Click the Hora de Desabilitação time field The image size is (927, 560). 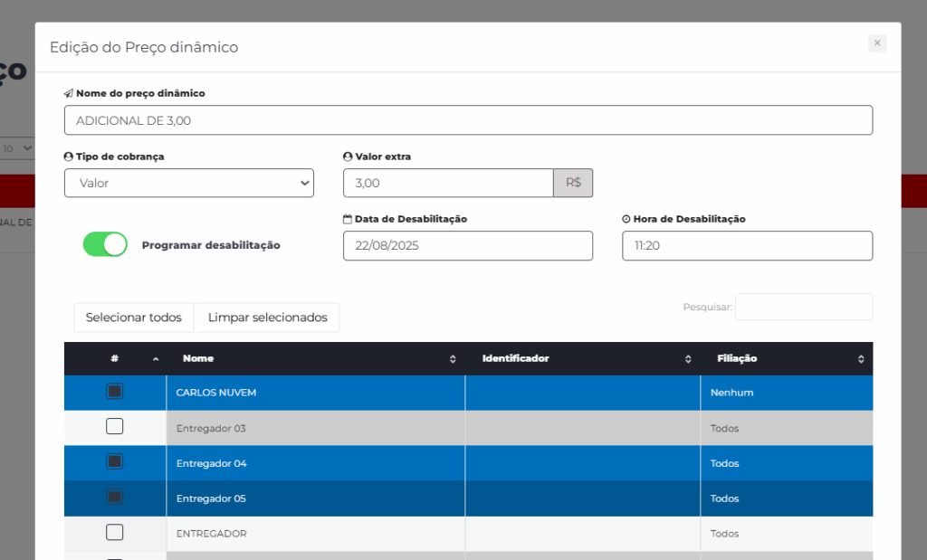click(747, 245)
